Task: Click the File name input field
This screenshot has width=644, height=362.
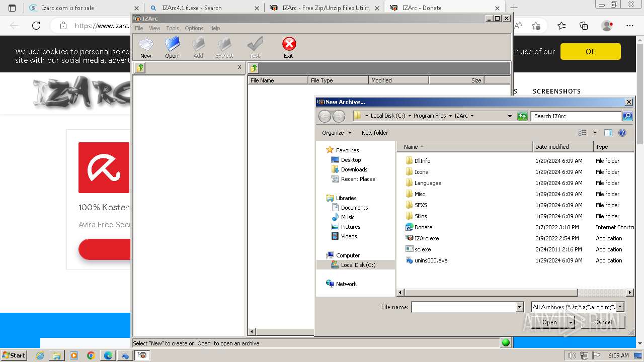Action: click(x=464, y=307)
